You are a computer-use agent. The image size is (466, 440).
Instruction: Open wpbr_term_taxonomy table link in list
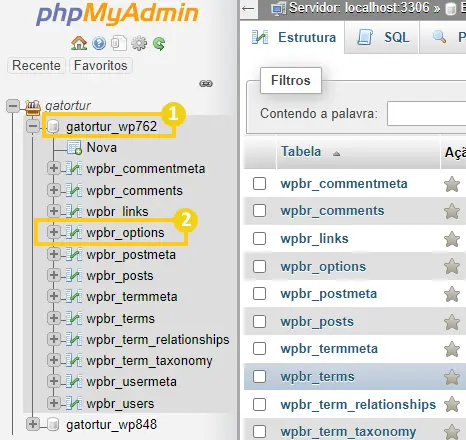point(348,432)
